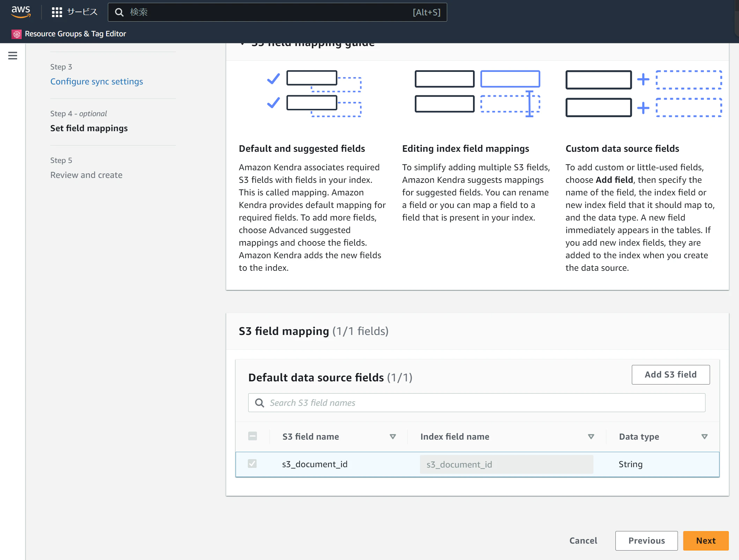This screenshot has width=739, height=560.
Task: Toggle the s3_document_id row checkbox
Action: coord(252,464)
